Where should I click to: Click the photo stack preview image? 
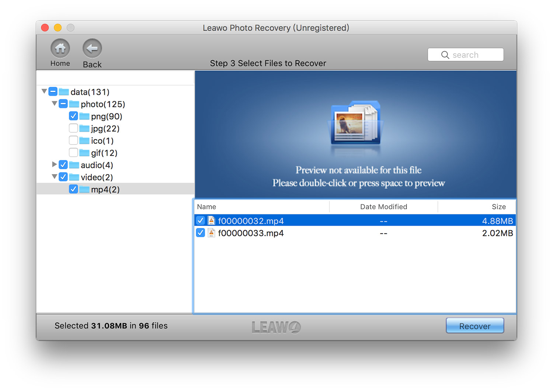pyautogui.click(x=355, y=124)
